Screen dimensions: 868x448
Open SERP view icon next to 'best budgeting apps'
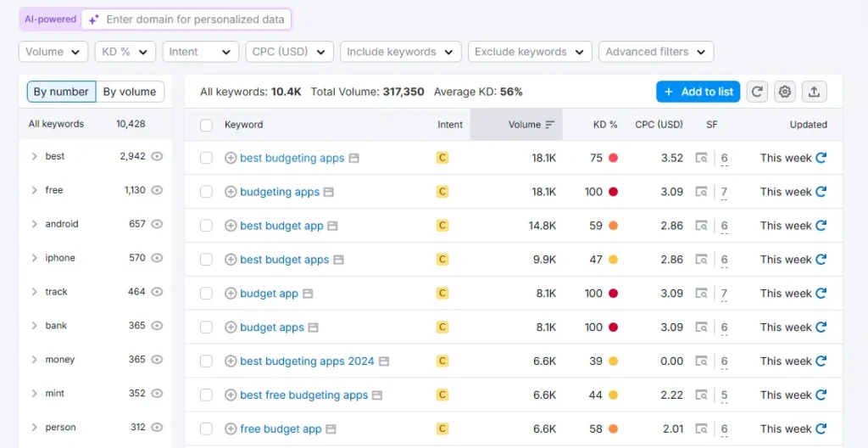(353, 158)
